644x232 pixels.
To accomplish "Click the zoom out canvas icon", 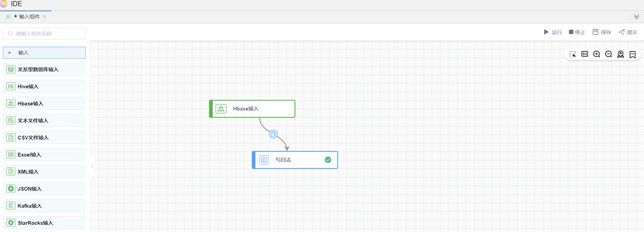I will [609, 54].
